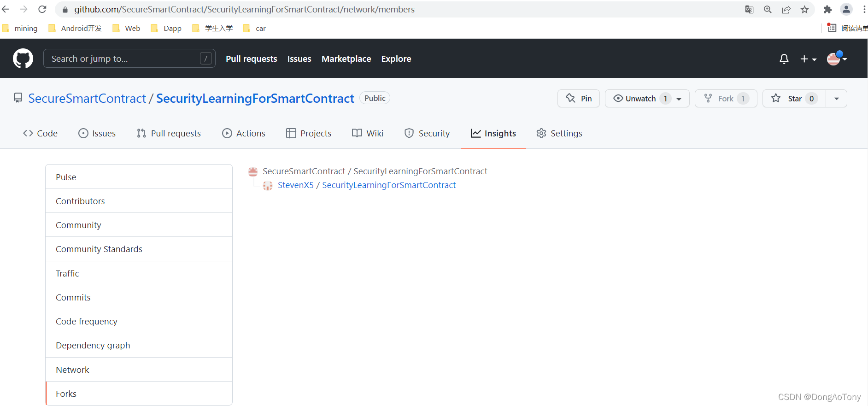Bookmark this page with the star

804,9
